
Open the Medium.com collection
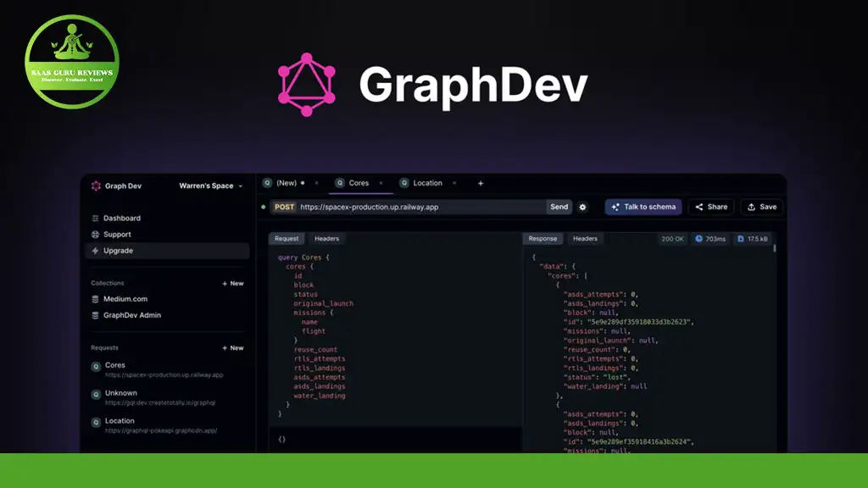(125, 299)
